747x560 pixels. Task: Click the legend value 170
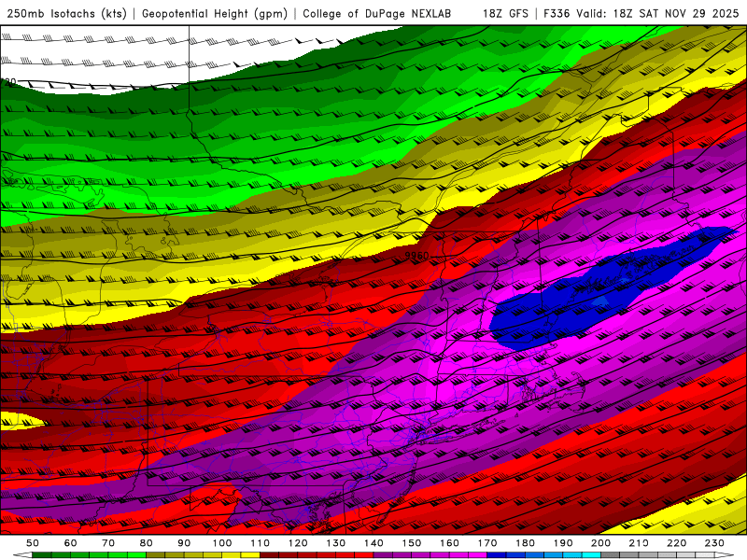tap(486, 543)
